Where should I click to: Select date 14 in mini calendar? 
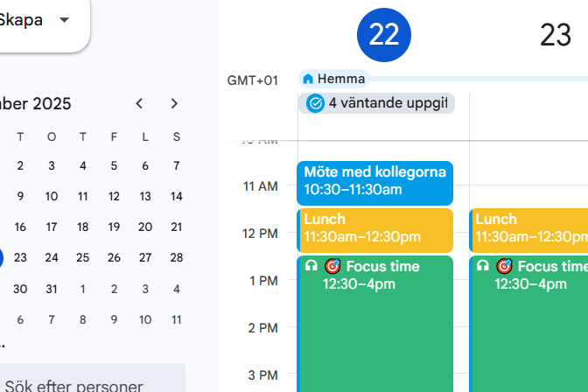(x=176, y=196)
